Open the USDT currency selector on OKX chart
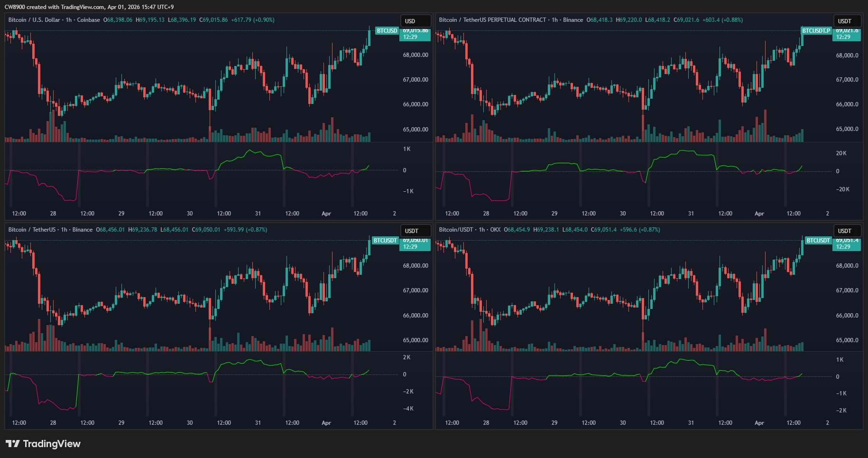This screenshot has height=458, width=868. pos(848,231)
